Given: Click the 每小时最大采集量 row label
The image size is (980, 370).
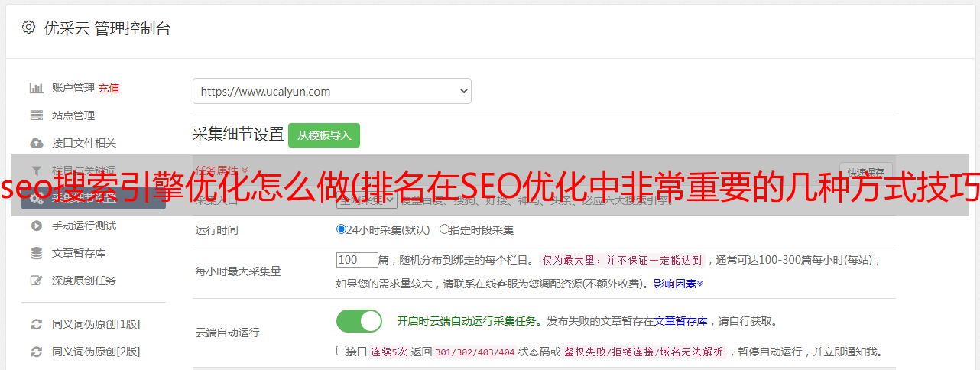Looking at the screenshot, I should (x=239, y=271).
